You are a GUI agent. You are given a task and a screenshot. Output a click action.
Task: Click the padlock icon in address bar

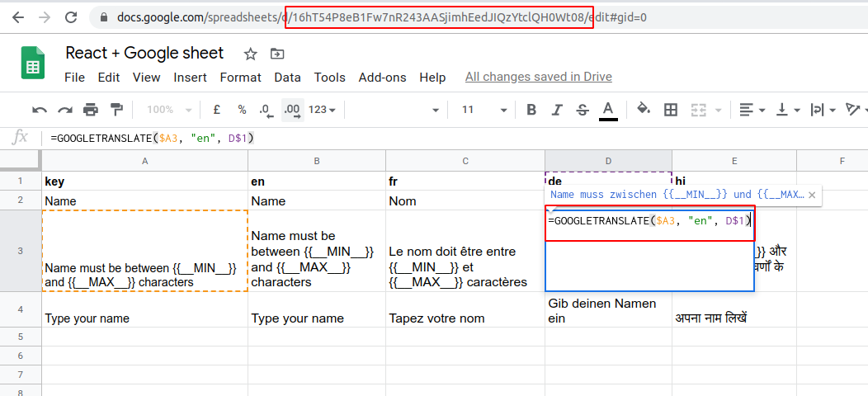click(103, 17)
